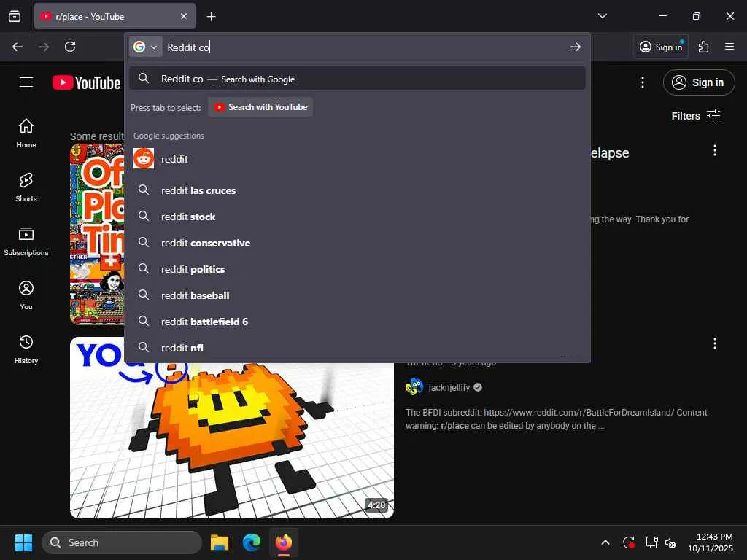Open File Explorer from taskbar
Image resolution: width=747 pixels, height=560 pixels.
point(220,542)
